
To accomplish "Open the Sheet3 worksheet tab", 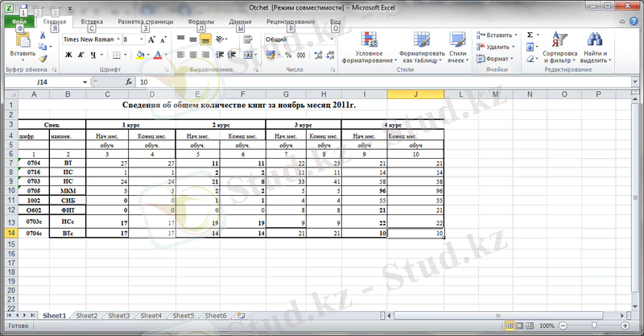I will click(118, 316).
